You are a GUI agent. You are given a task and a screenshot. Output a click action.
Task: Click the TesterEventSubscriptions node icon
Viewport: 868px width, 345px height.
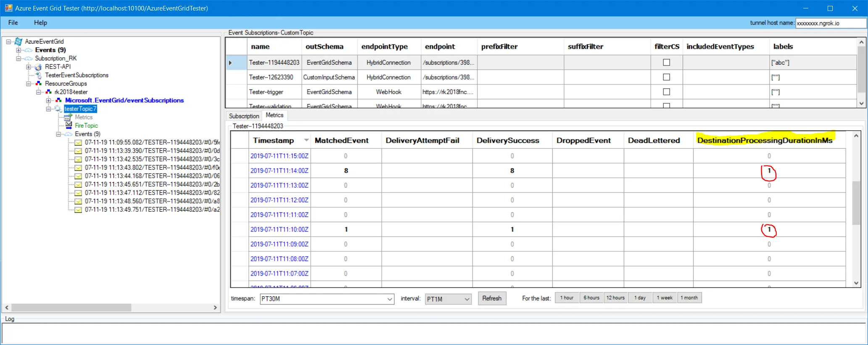click(38, 75)
